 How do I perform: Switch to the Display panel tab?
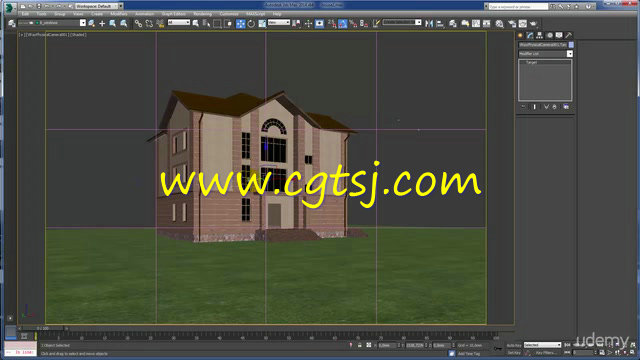[x=559, y=36]
